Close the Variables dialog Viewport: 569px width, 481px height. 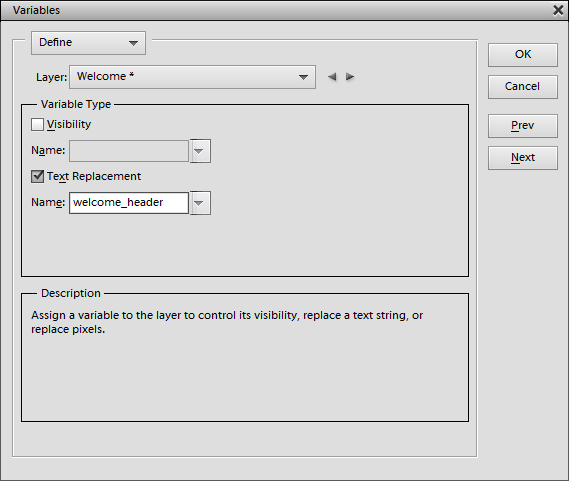pos(558,10)
